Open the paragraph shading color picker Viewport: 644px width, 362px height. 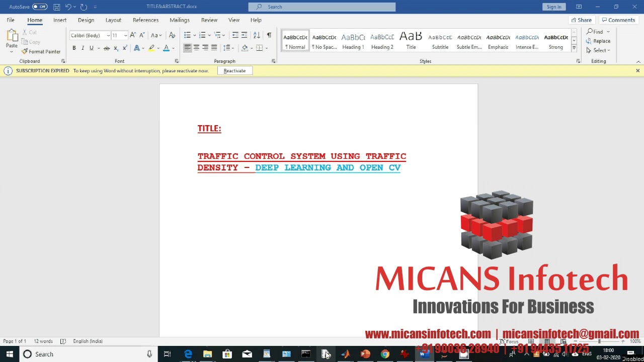click(252, 48)
